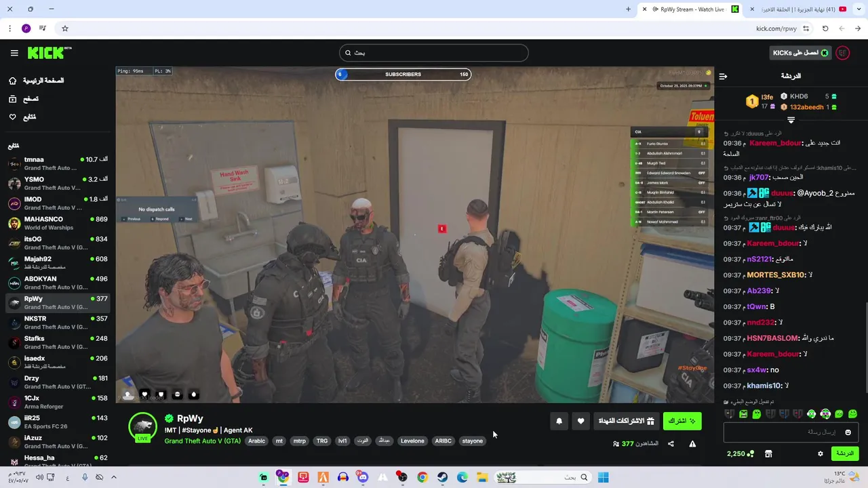The width and height of the screenshot is (868, 488).
Task: Open the following section with the heart icon
Action: coord(22,117)
